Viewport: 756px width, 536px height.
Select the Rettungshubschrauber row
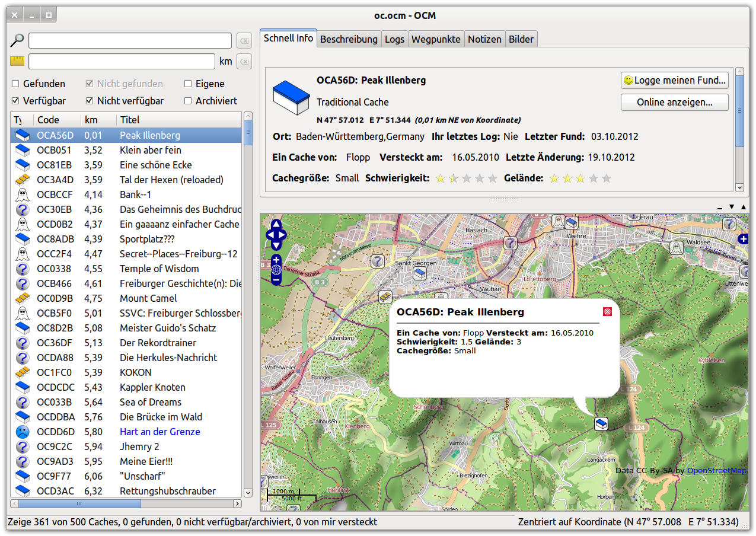coord(126,491)
